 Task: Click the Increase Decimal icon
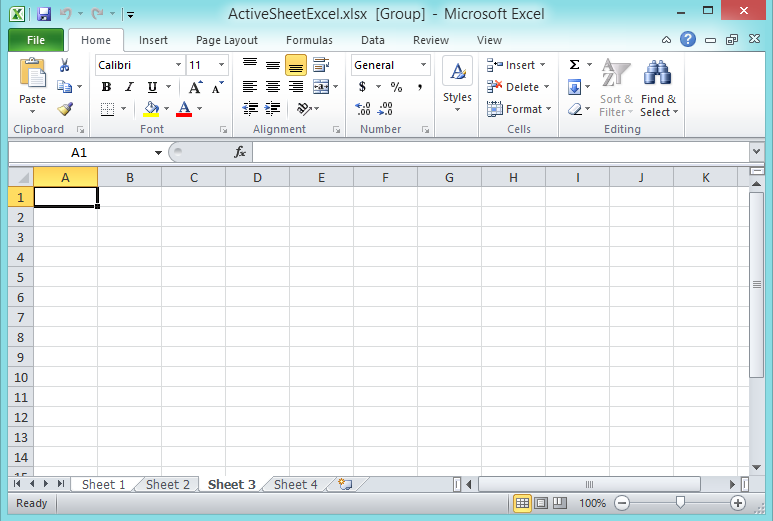point(363,108)
